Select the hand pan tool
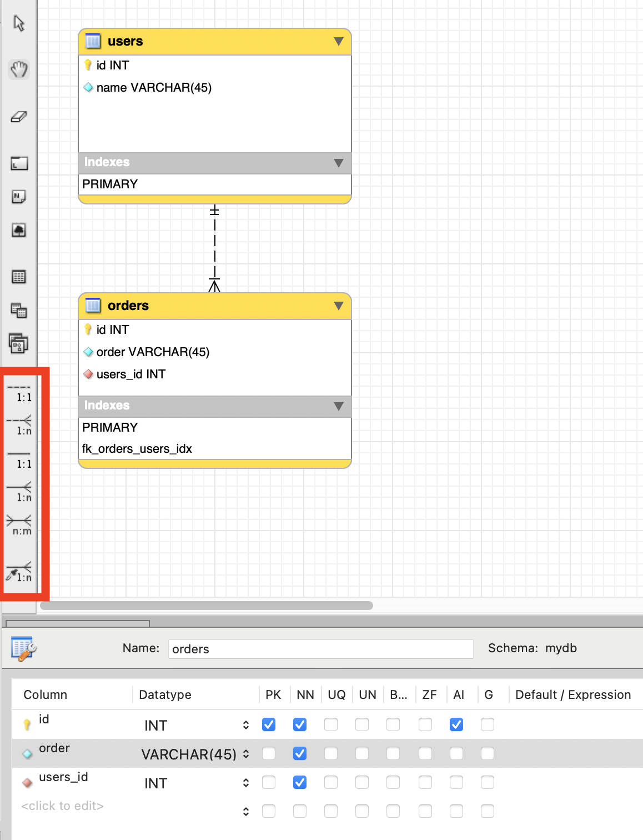Screen dimensions: 643x840 pos(19,69)
